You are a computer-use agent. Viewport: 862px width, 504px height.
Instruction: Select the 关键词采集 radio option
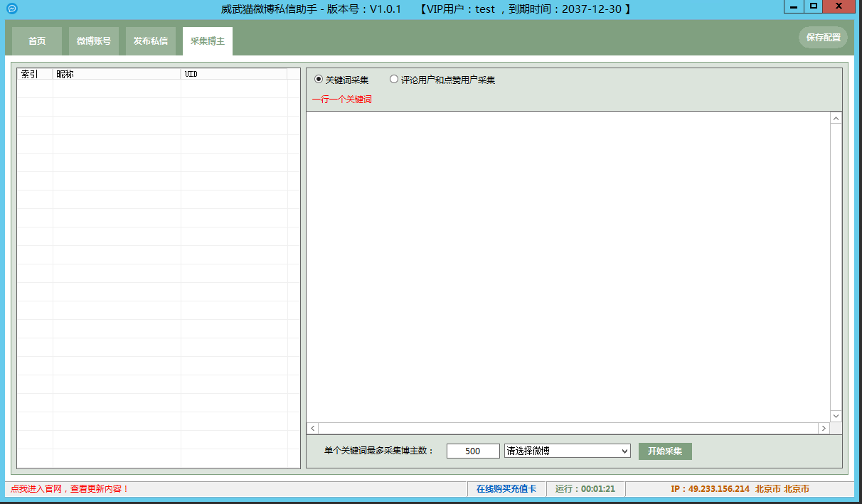click(341, 80)
